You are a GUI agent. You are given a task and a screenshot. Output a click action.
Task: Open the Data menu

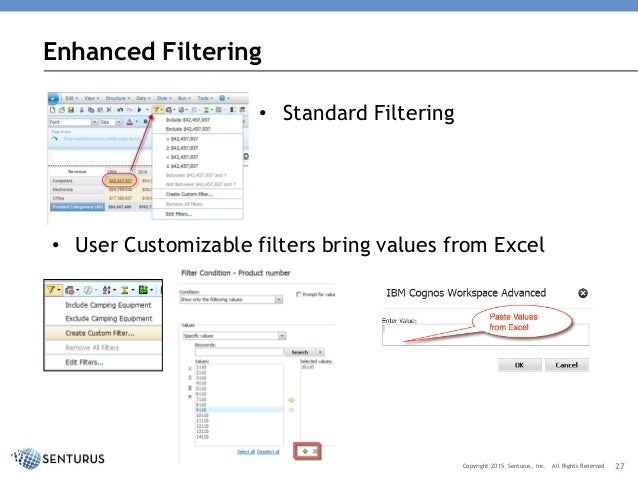click(x=143, y=98)
